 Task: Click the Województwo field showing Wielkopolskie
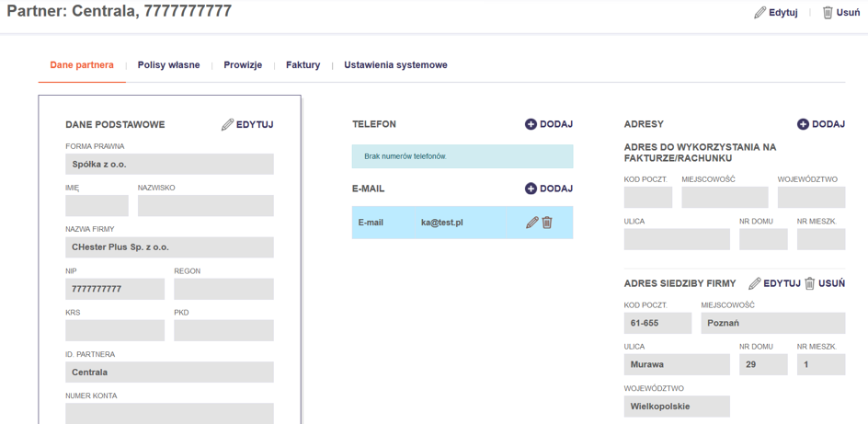tap(676, 407)
